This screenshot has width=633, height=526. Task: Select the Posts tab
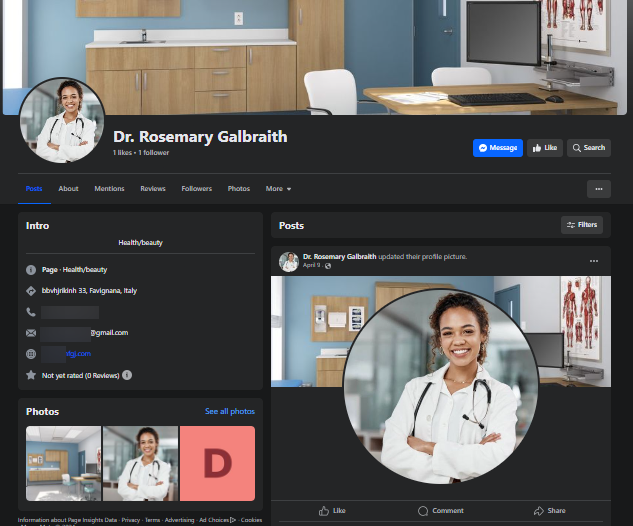tap(34, 189)
